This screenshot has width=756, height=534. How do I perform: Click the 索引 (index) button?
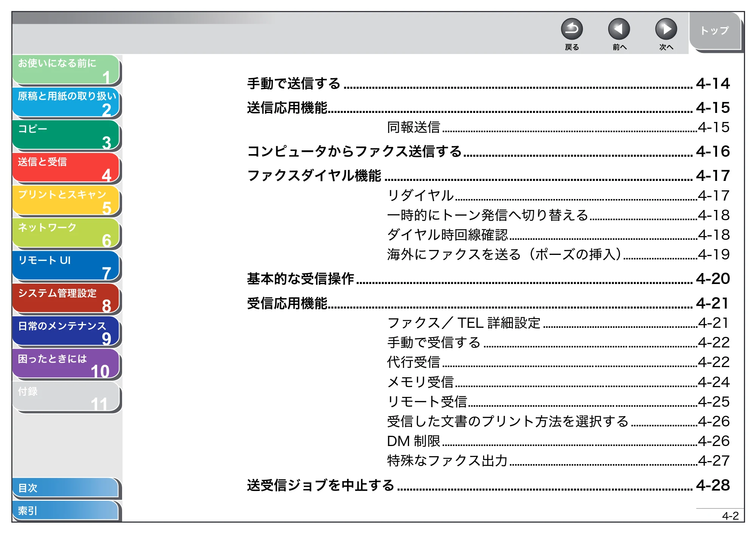[x=66, y=511]
